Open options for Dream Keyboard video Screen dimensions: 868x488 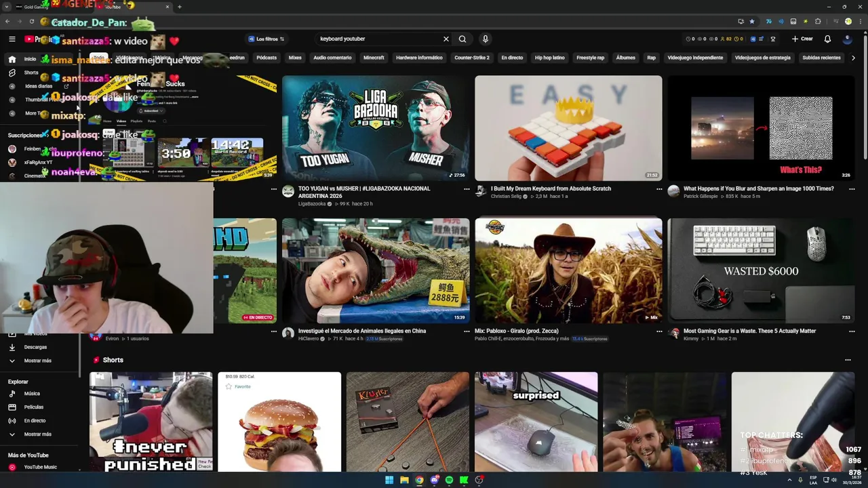click(x=659, y=189)
